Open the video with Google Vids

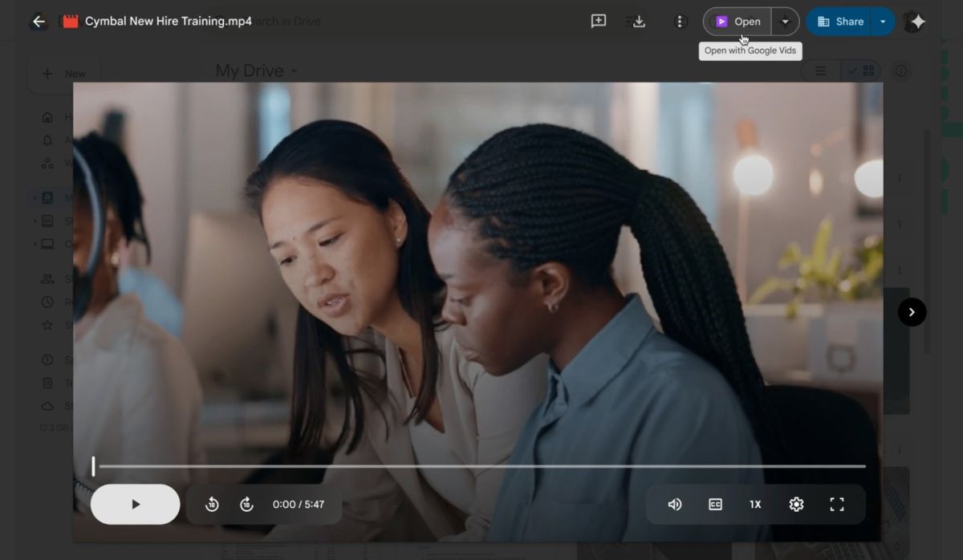[x=737, y=21]
